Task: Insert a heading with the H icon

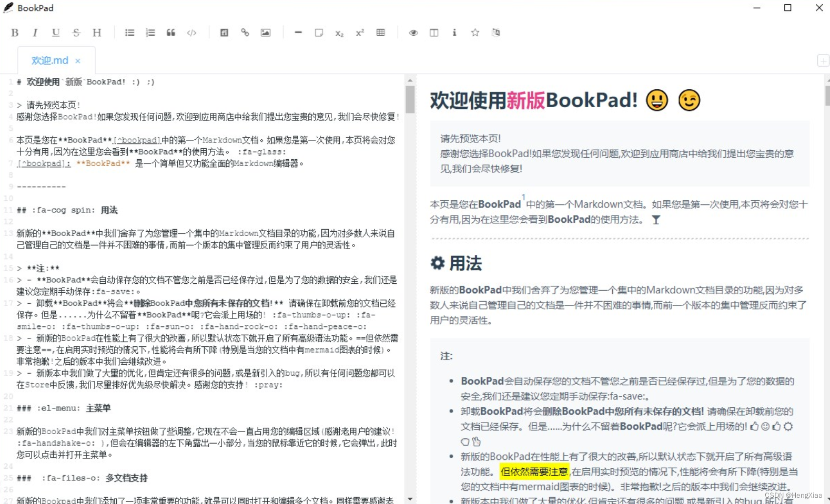Action: pos(97,33)
